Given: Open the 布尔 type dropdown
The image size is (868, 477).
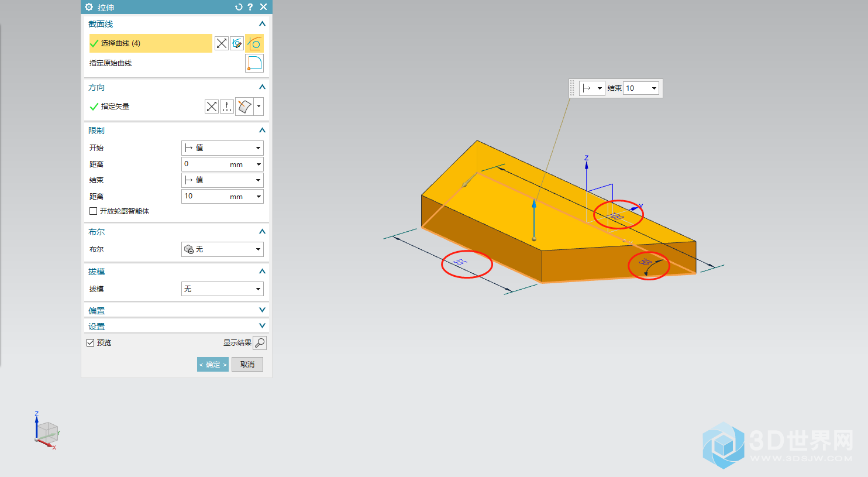Looking at the screenshot, I should point(222,249).
